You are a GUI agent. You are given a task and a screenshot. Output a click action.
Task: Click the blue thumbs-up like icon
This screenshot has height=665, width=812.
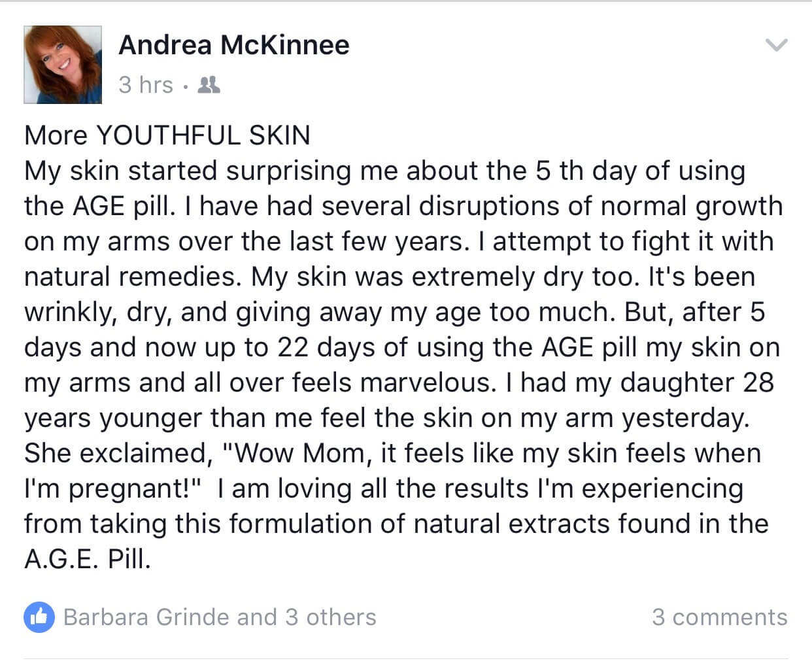point(39,617)
